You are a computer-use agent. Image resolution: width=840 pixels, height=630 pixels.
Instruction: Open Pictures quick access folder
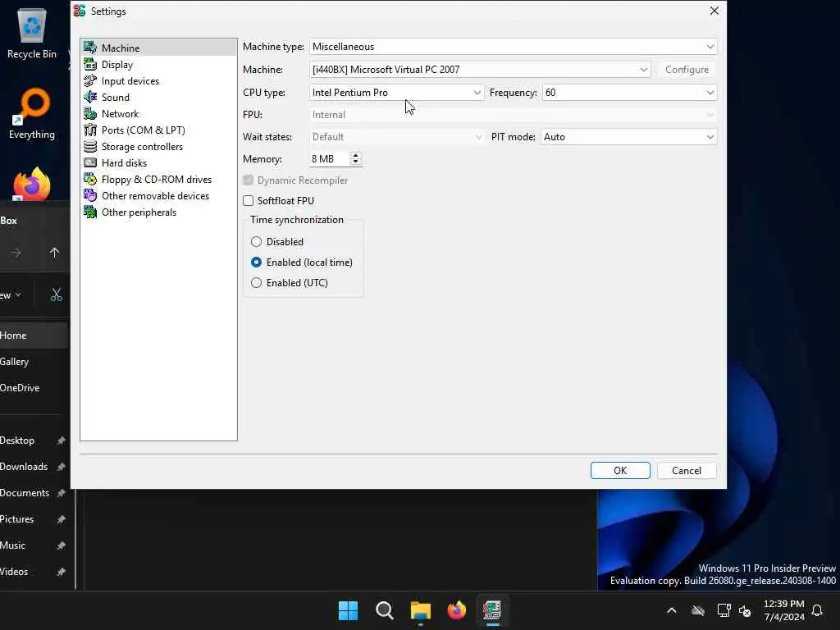33,519
